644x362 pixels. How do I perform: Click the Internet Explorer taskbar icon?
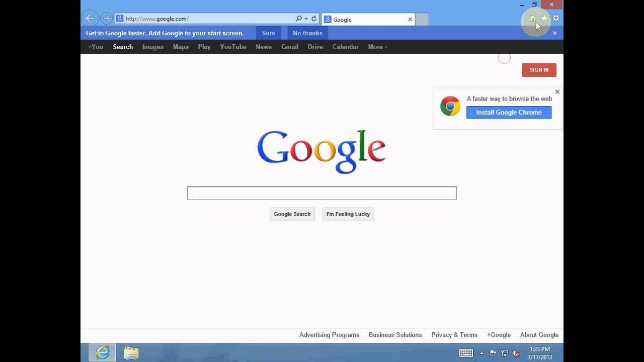pyautogui.click(x=102, y=352)
